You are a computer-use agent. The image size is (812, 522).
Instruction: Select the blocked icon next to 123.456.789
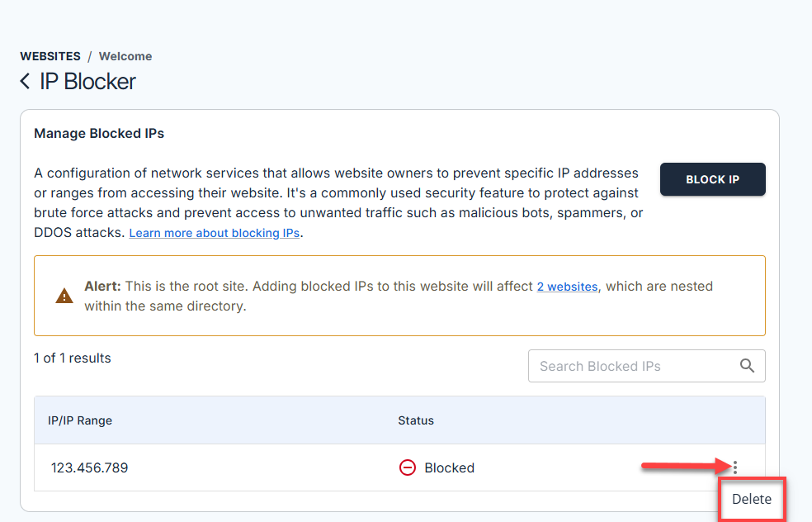(408, 467)
